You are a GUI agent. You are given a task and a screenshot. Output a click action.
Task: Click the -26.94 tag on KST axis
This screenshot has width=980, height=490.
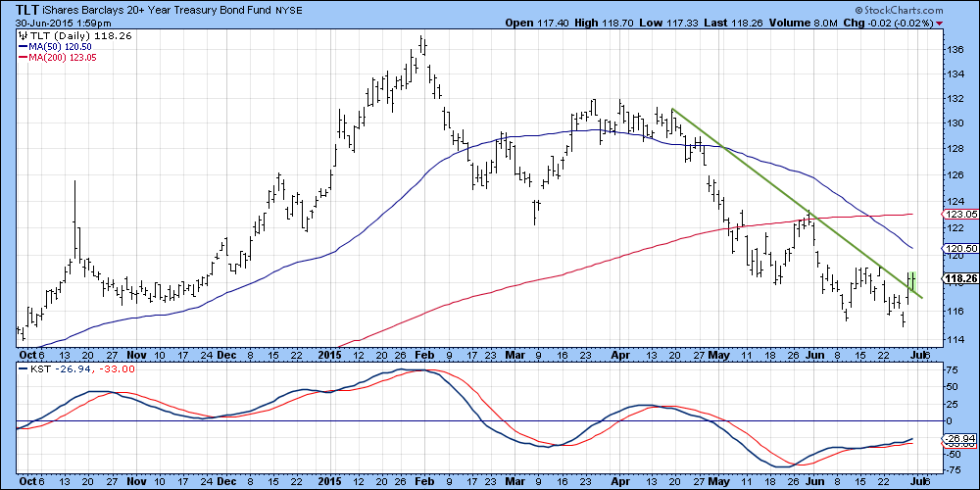pyautogui.click(x=960, y=439)
